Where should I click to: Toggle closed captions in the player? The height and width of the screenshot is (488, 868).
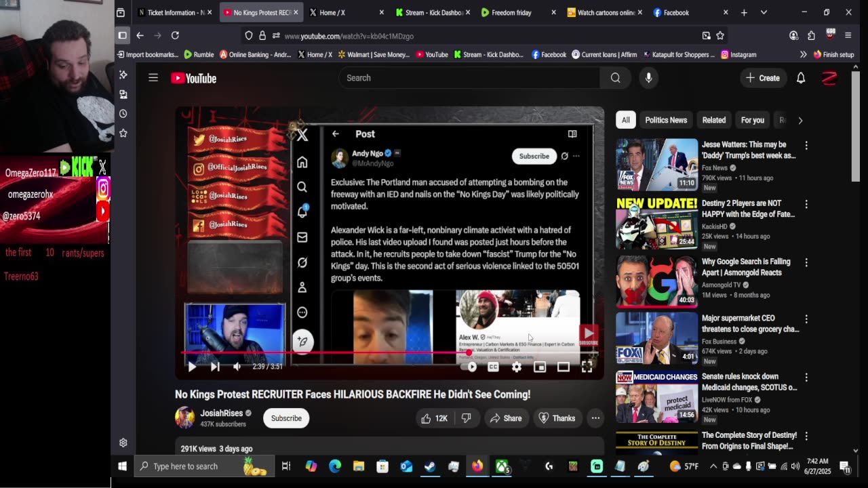[x=493, y=367]
